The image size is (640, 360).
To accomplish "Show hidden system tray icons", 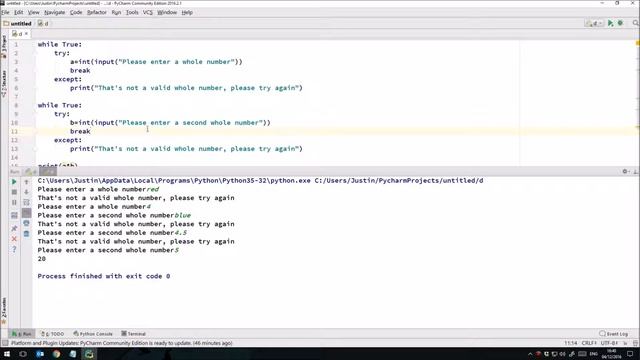I will [530, 354].
